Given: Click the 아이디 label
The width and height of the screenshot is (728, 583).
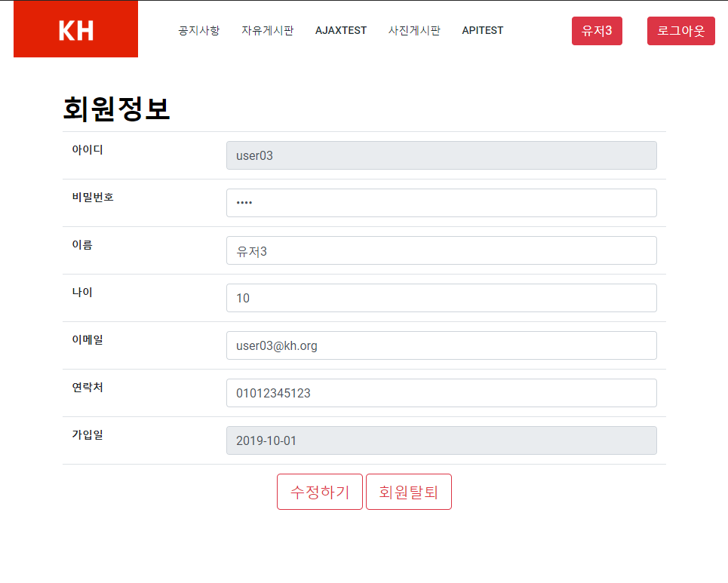Looking at the screenshot, I should pyautogui.click(x=88, y=150).
